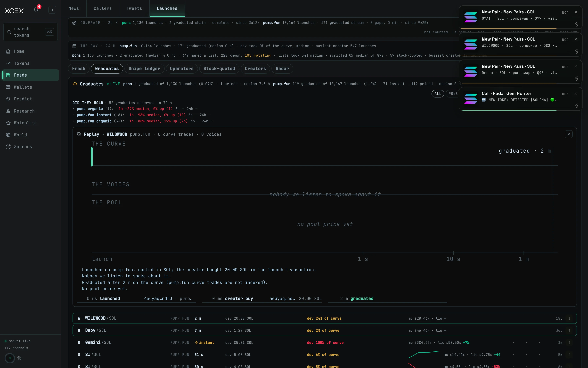
Task: Open more options for SI 51 s row
Action: [569, 355]
